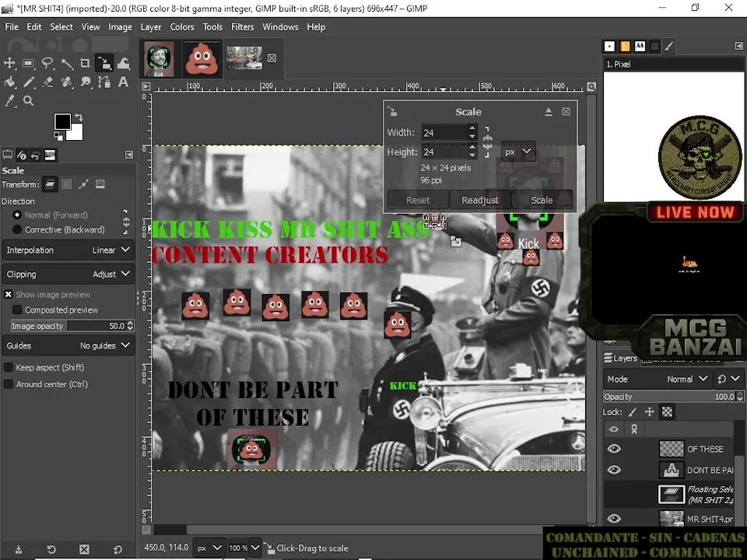This screenshot has width=747, height=560.
Task: Enable Around center (Ctrl) checkbox
Action: coord(8,384)
